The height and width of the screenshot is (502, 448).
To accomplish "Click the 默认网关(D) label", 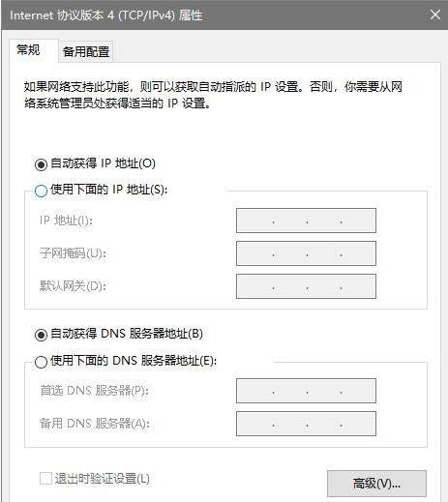I will click(73, 286).
